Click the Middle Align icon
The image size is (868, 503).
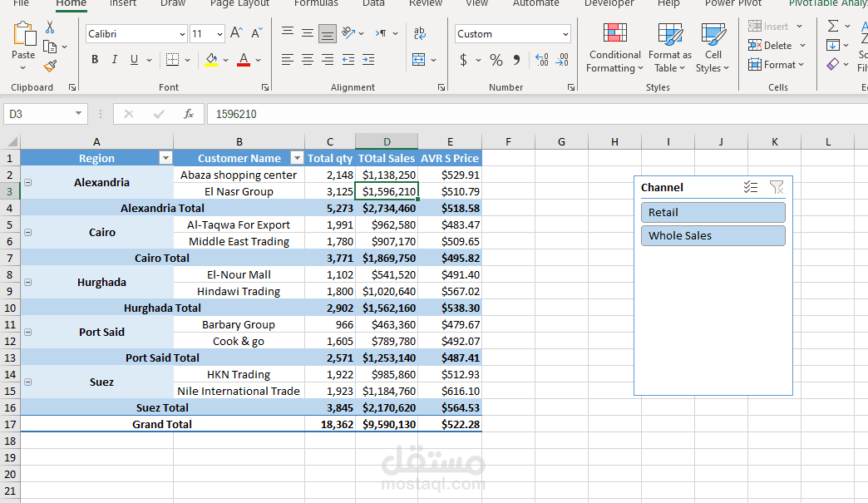[x=308, y=33]
